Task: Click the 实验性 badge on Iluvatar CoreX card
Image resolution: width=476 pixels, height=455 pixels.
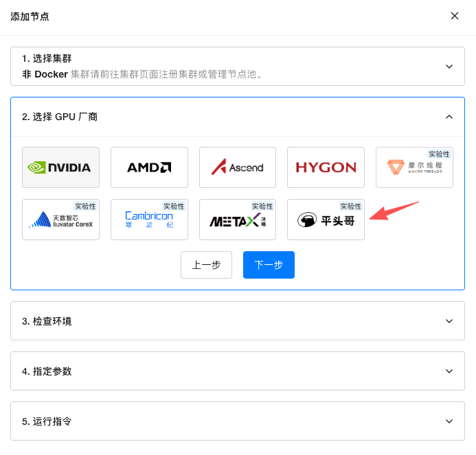Action: (x=85, y=207)
